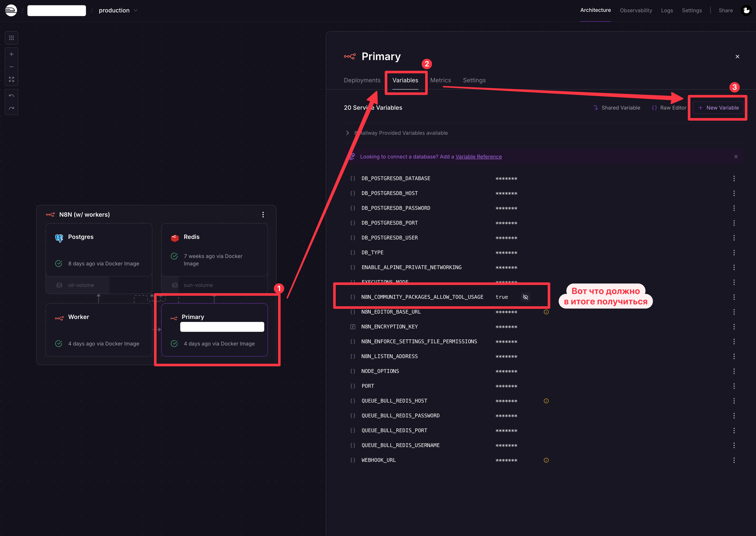Open the production environment dropdown
The image size is (756, 536).
[118, 11]
